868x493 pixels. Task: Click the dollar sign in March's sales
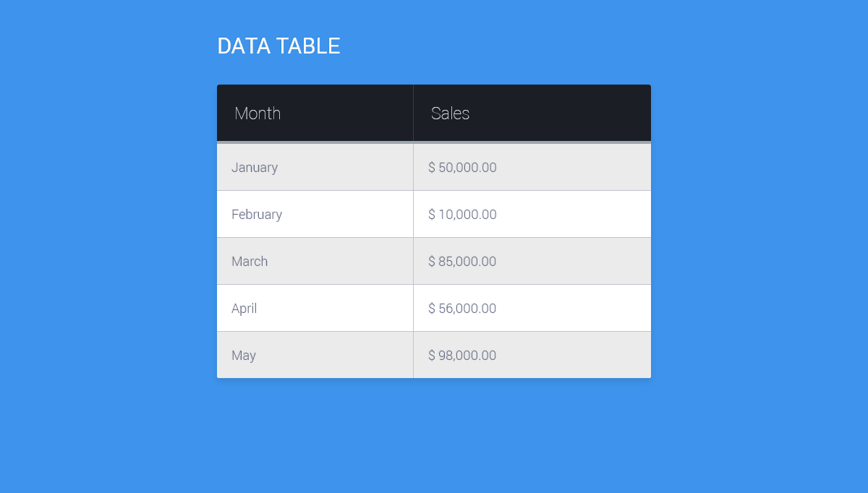432,262
